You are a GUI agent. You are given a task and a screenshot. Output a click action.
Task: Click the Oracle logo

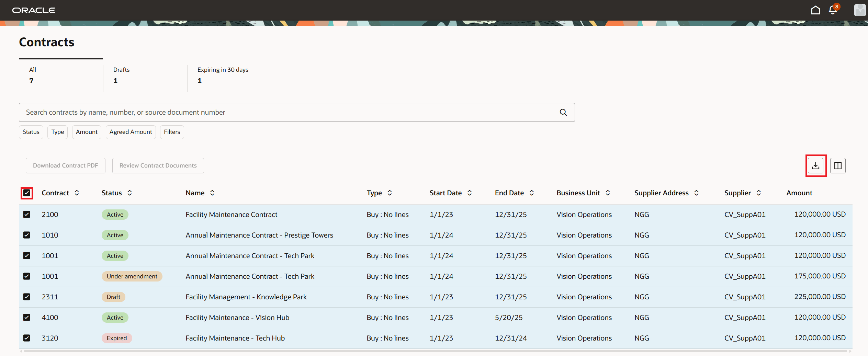tap(33, 10)
